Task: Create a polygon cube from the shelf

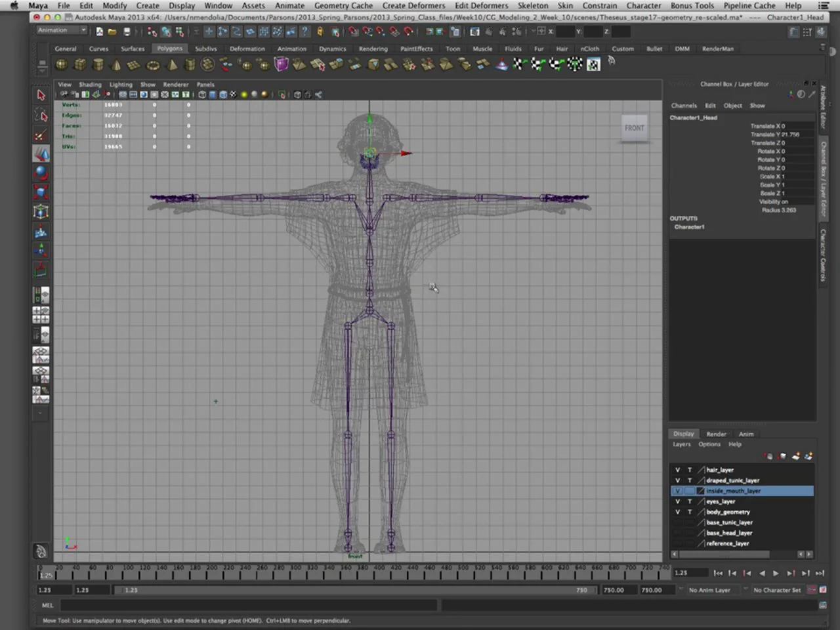Action: [80, 64]
